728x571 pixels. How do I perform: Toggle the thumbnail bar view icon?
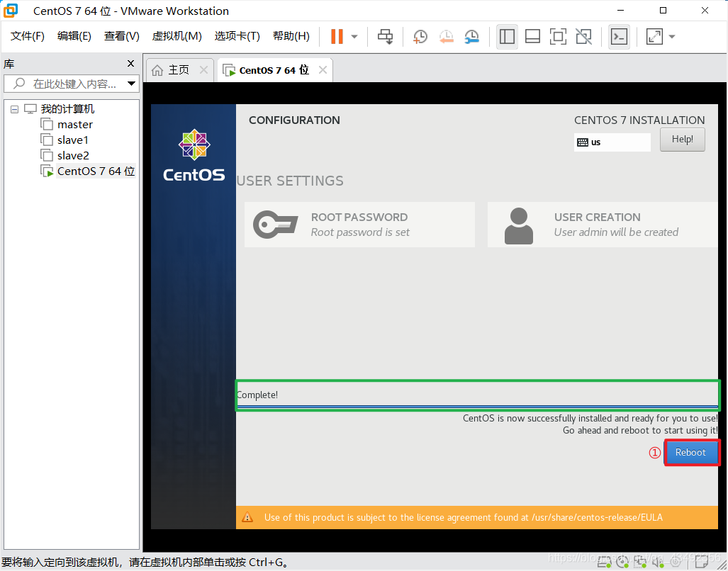pos(532,37)
